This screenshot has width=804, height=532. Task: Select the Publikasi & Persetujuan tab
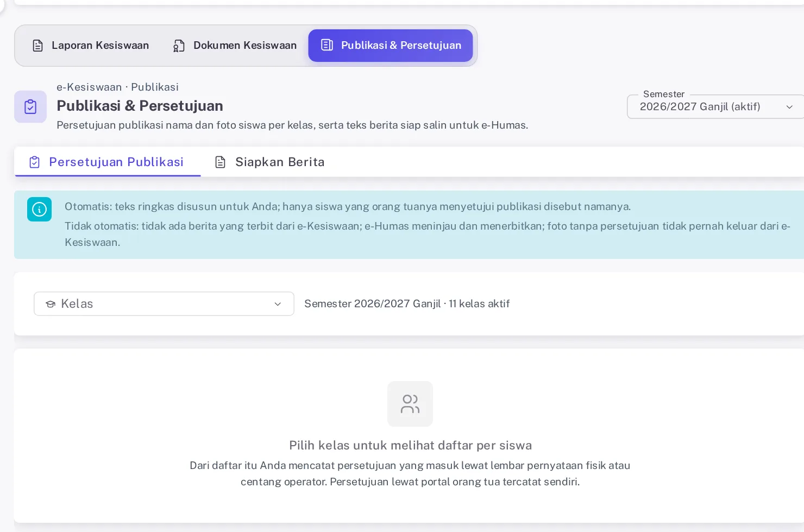point(391,46)
